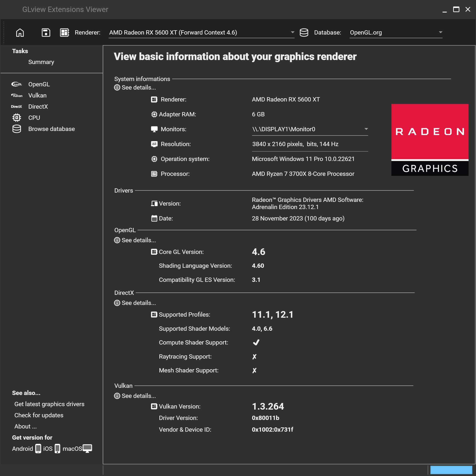Click the Vulkan logo icon in sidebar
This screenshot has width=476, height=476.
coord(16,96)
